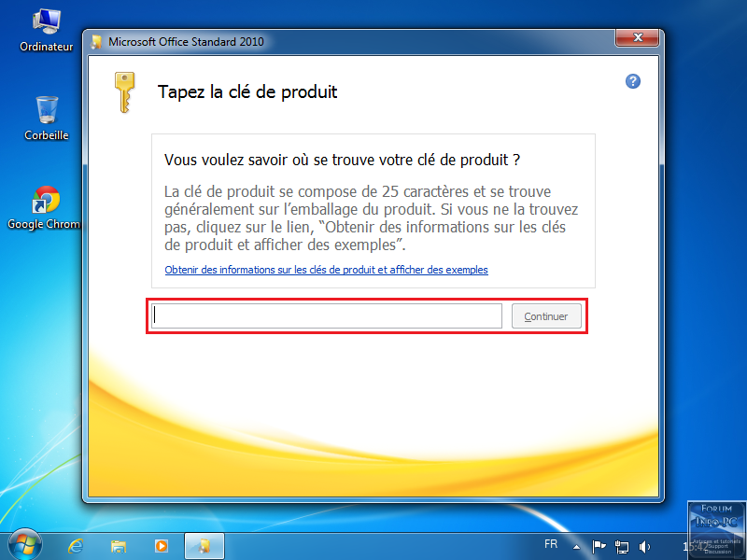This screenshot has height=560, width=747.
Task: Launch Internet Explorer from the taskbar
Action: click(x=76, y=546)
